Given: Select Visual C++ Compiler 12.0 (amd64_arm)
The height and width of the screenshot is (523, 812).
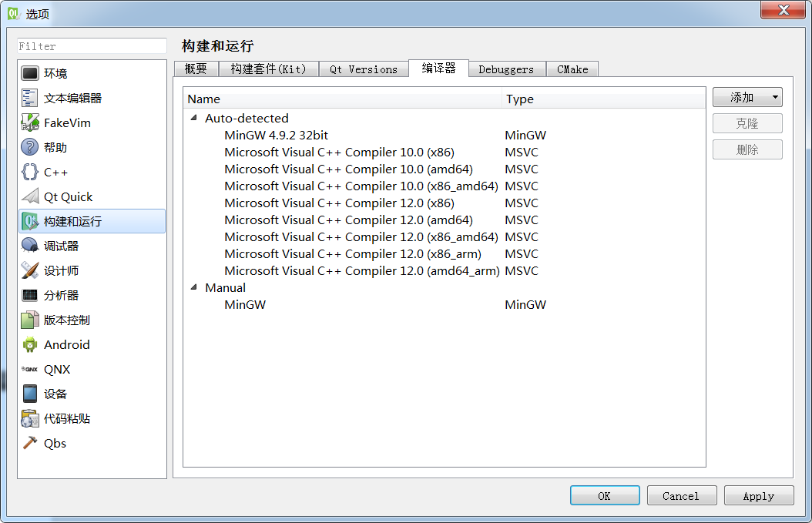Looking at the screenshot, I should pos(362,271).
